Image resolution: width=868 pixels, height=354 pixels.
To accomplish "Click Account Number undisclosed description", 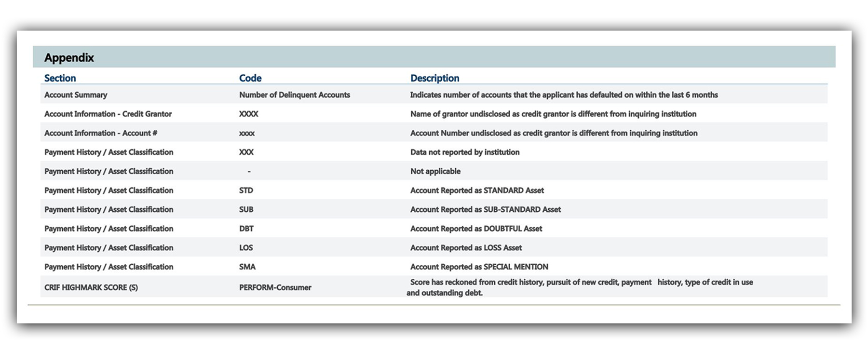I will 554,133.
